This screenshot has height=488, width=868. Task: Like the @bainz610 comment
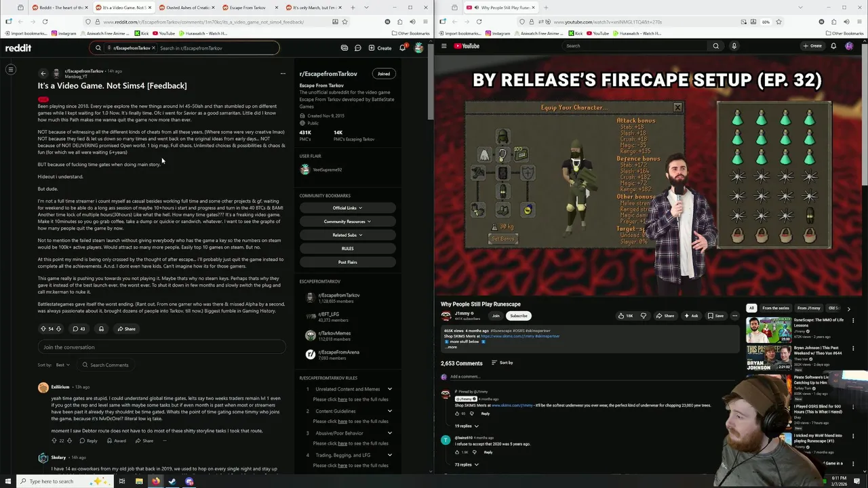tap(456, 452)
